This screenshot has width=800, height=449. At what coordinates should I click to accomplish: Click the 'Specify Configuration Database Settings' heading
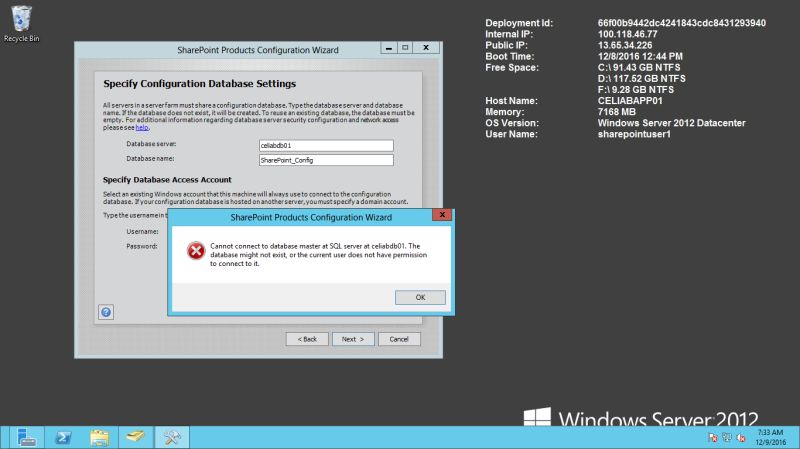(199, 84)
